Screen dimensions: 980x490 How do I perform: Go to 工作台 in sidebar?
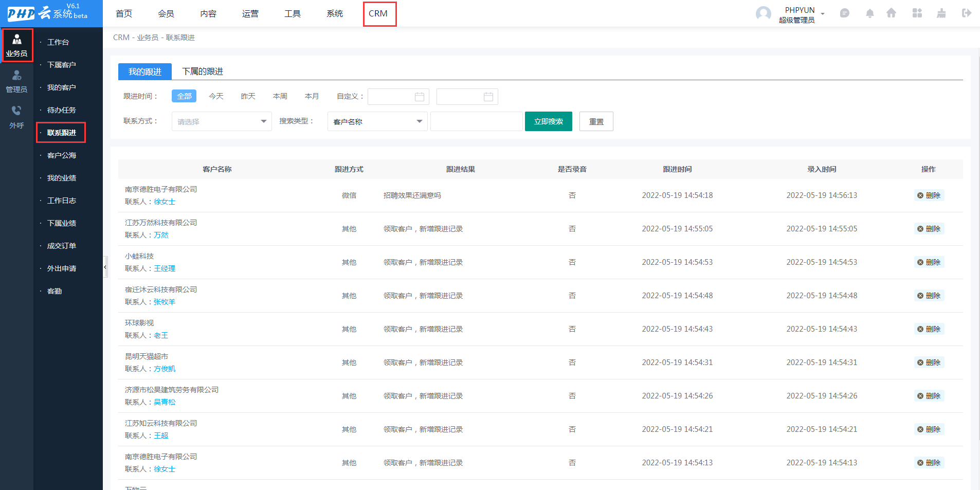coord(58,42)
